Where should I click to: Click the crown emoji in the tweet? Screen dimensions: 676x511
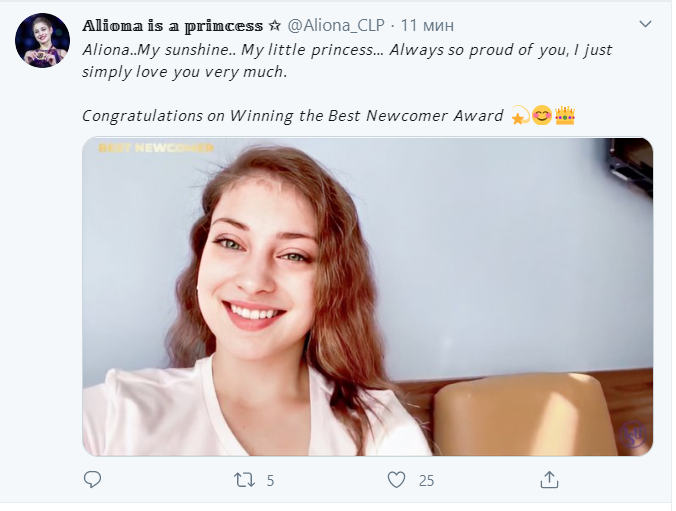coord(565,116)
